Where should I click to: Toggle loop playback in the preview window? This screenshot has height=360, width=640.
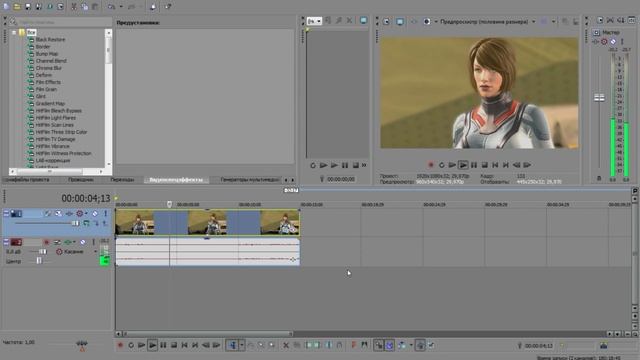pos(442,165)
